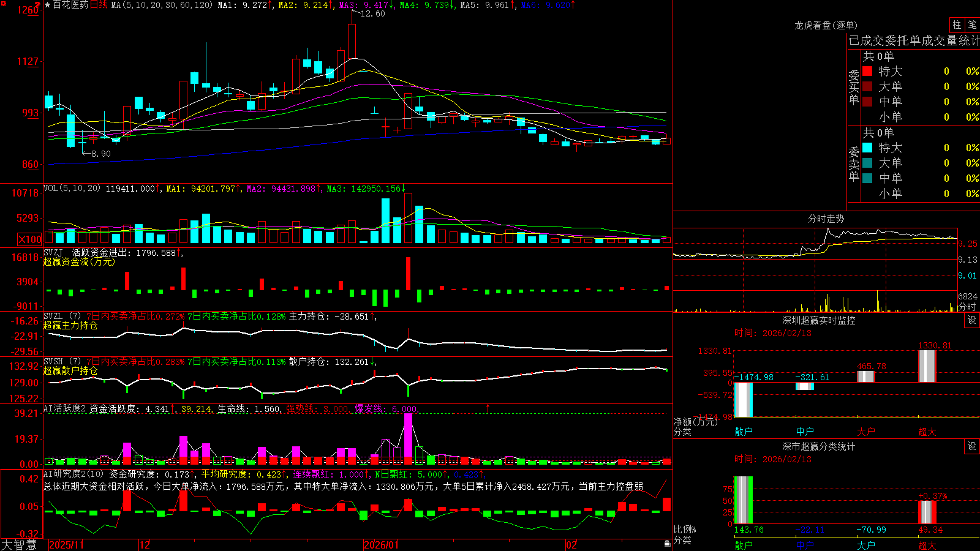The width and height of the screenshot is (980, 551).
Task: Click the star icon beside 百花医药
Action: pos(48,5)
